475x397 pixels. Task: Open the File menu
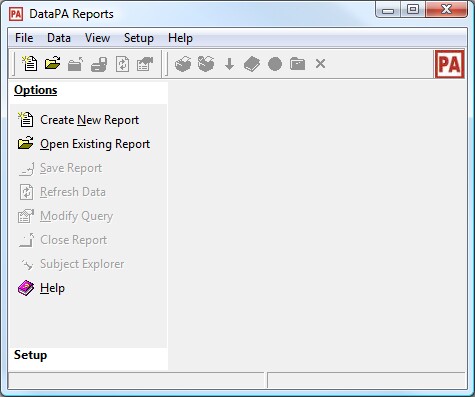(x=24, y=38)
